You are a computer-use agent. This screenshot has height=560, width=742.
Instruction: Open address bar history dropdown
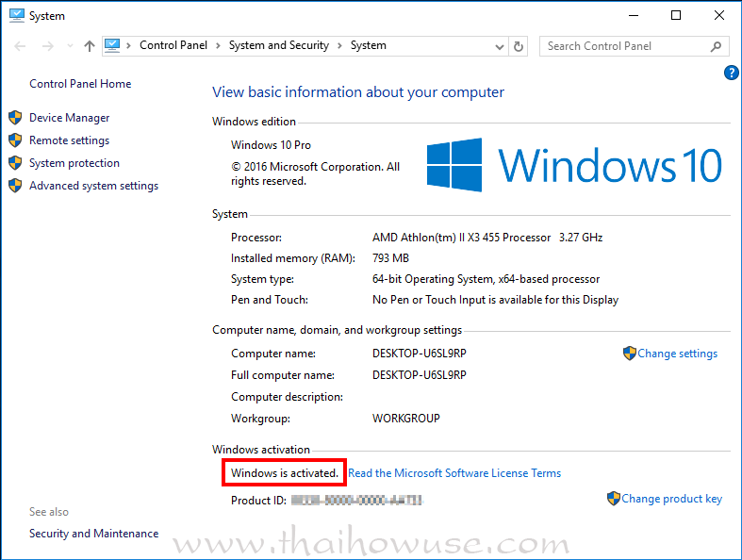[500, 46]
